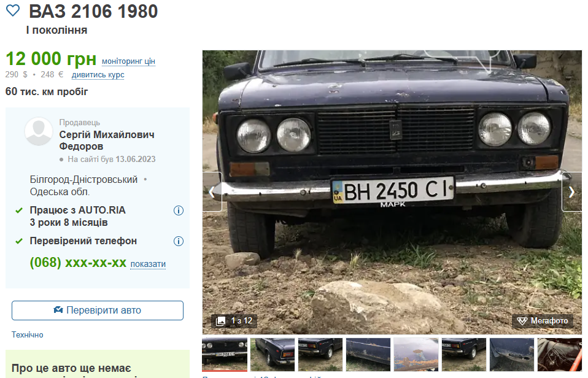Select first thumbnail of car front

225,355
